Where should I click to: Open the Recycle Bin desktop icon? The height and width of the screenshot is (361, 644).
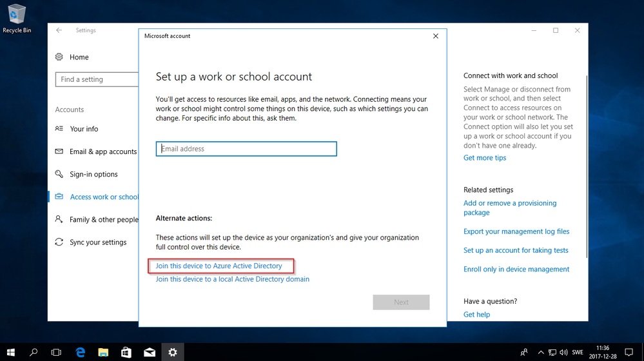pos(16,19)
